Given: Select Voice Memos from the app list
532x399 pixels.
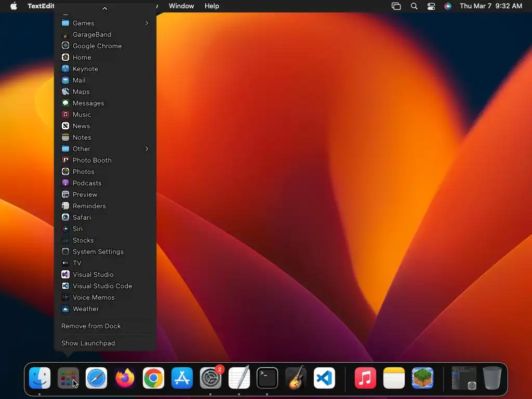Looking at the screenshot, I should [105, 297].
